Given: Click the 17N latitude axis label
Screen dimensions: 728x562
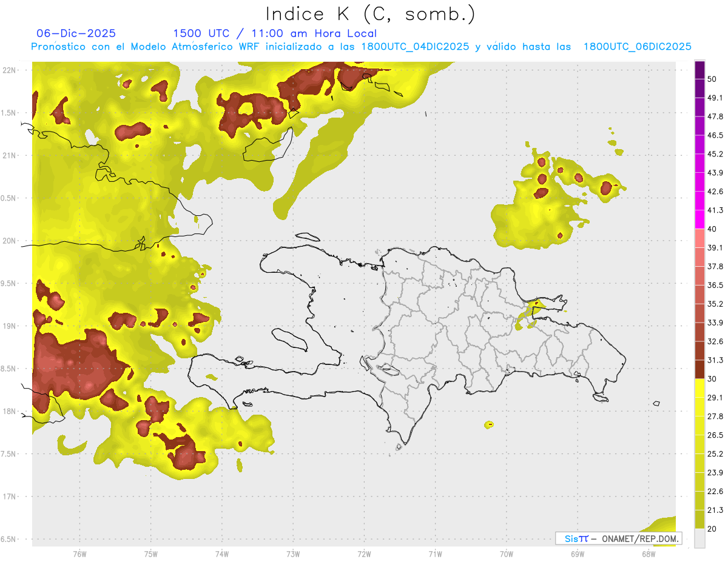Looking at the screenshot, I should click(9, 497).
